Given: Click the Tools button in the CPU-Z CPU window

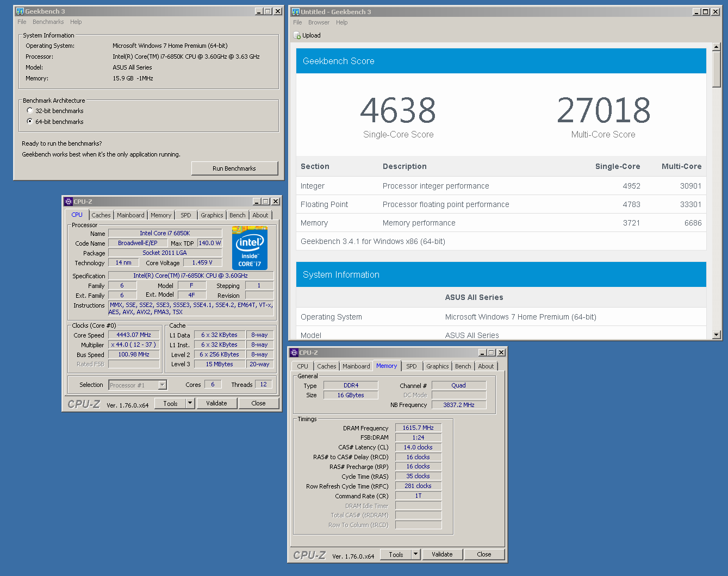Looking at the screenshot, I should 171,403.
